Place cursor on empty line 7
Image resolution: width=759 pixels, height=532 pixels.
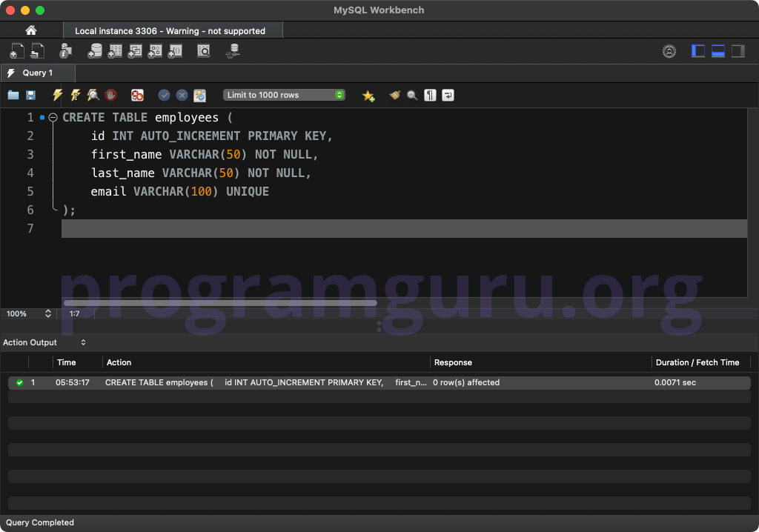point(404,228)
